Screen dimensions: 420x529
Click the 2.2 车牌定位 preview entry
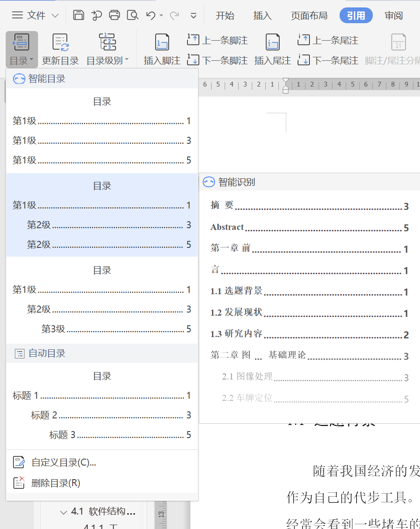coord(315,398)
